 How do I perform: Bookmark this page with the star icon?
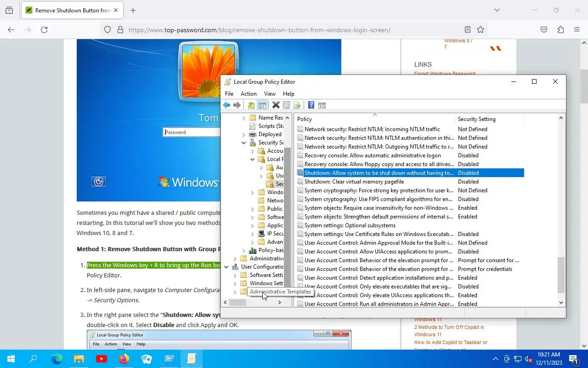(481, 29)
